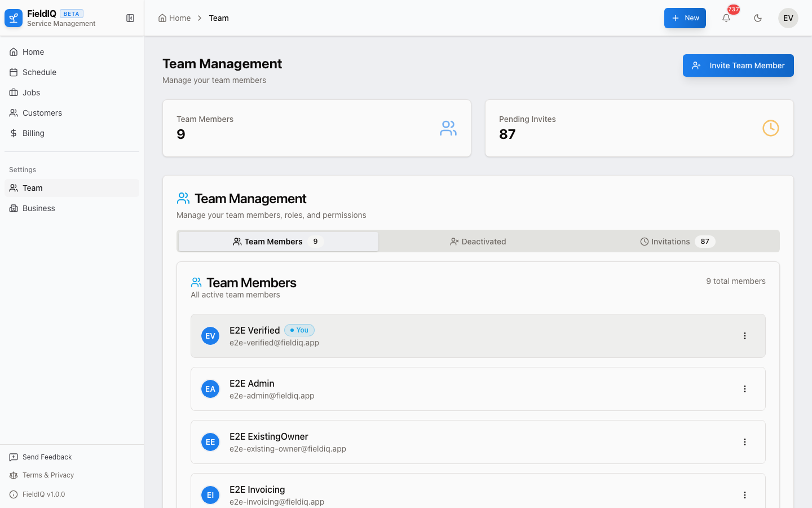This screenshot has width=812, height=508.
Task: Click the Invite Team Member button
Action: tap(738, 65)
